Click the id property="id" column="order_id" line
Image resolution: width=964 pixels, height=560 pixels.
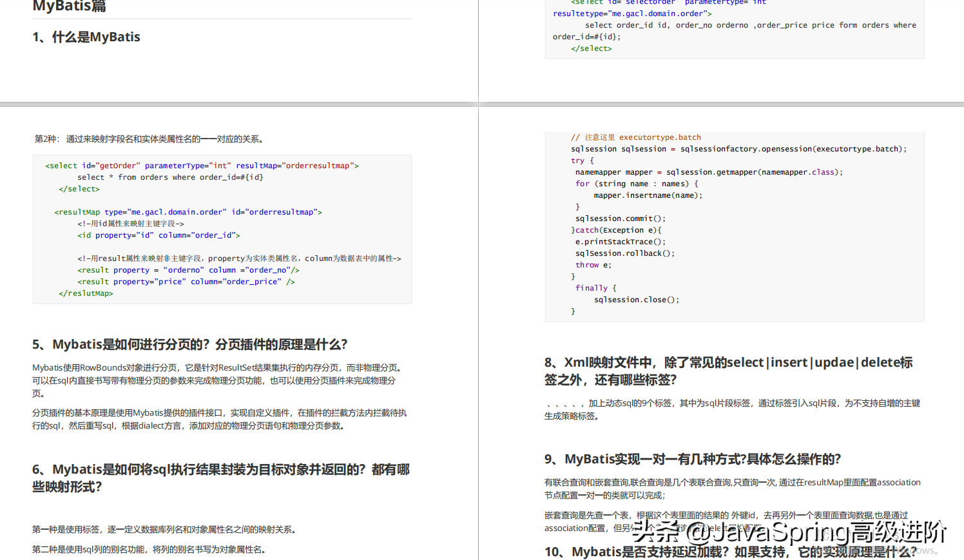tap(159, 235)
